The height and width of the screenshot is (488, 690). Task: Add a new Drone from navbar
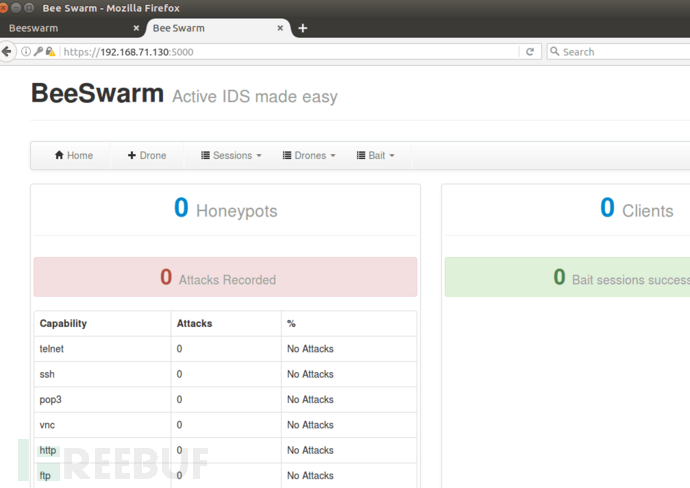point(147,155)
